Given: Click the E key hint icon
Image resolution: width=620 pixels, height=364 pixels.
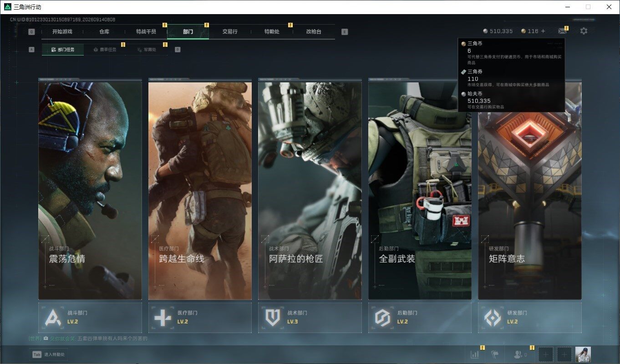Looking at the screenshot, I should pyautogui.click(x=345, y=32).
